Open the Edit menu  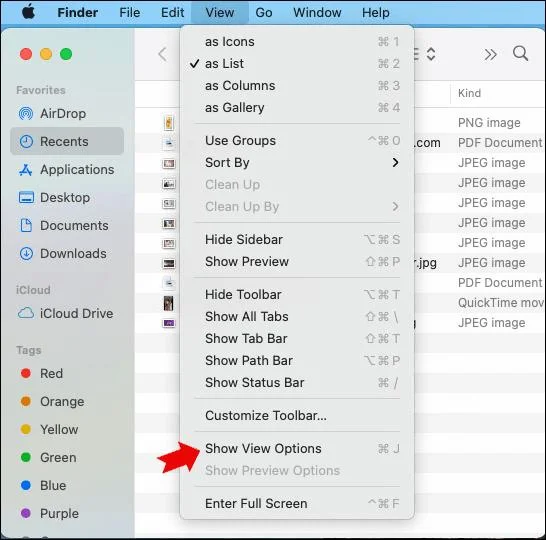point(172,13)
